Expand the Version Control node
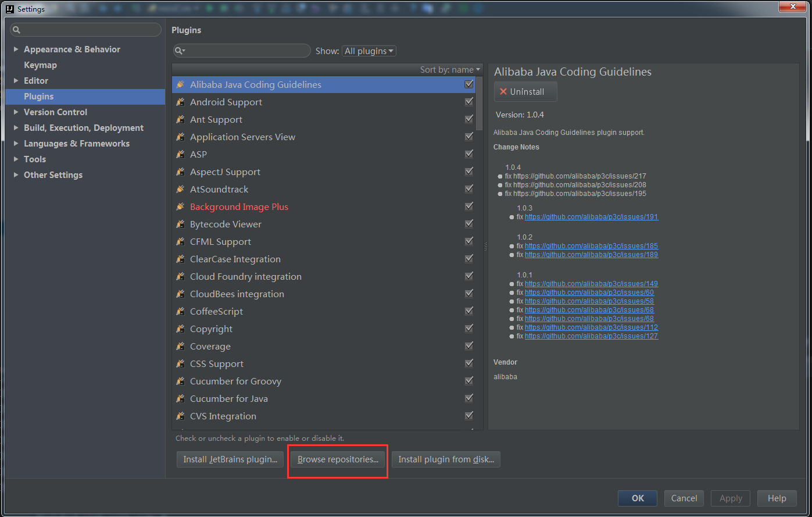The width and height of the screenshot is (812, 517). click(16, 112)
